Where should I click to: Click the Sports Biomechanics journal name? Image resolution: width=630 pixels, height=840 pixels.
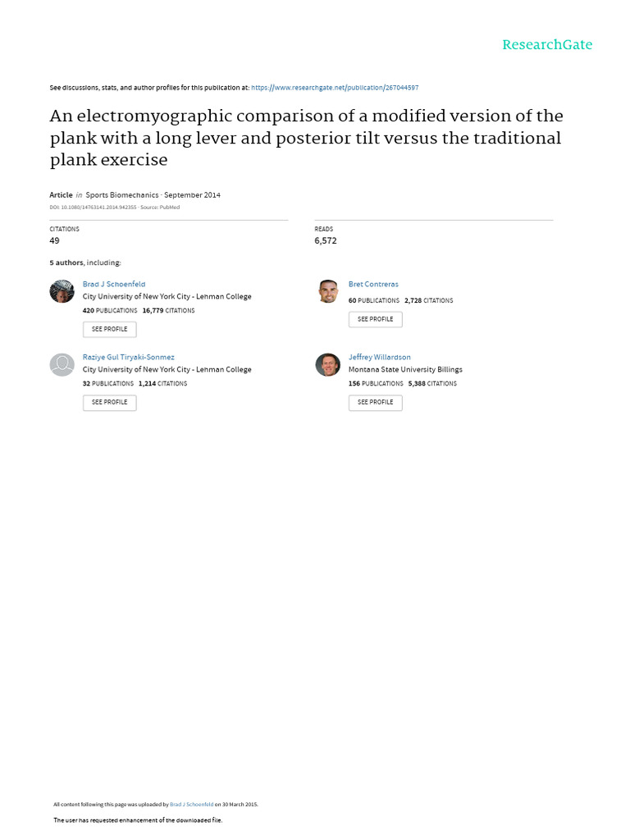point(121,195)
